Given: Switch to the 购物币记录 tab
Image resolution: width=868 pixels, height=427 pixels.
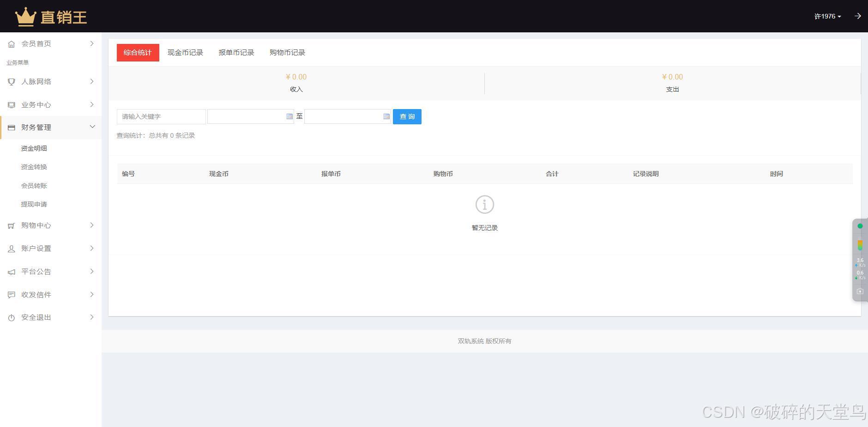Looking at the screenshot, I should pos(287,53).
